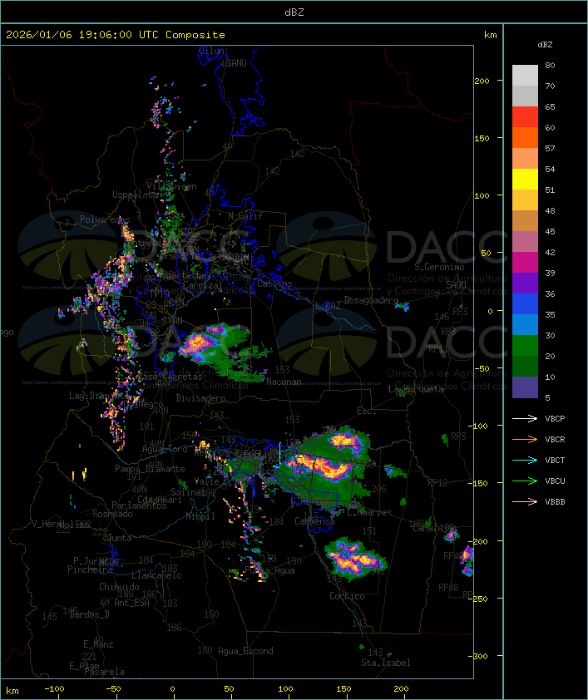Click the Uspallata place label
Viewport: 588px width, 700px height.
(x=136, y=195)
